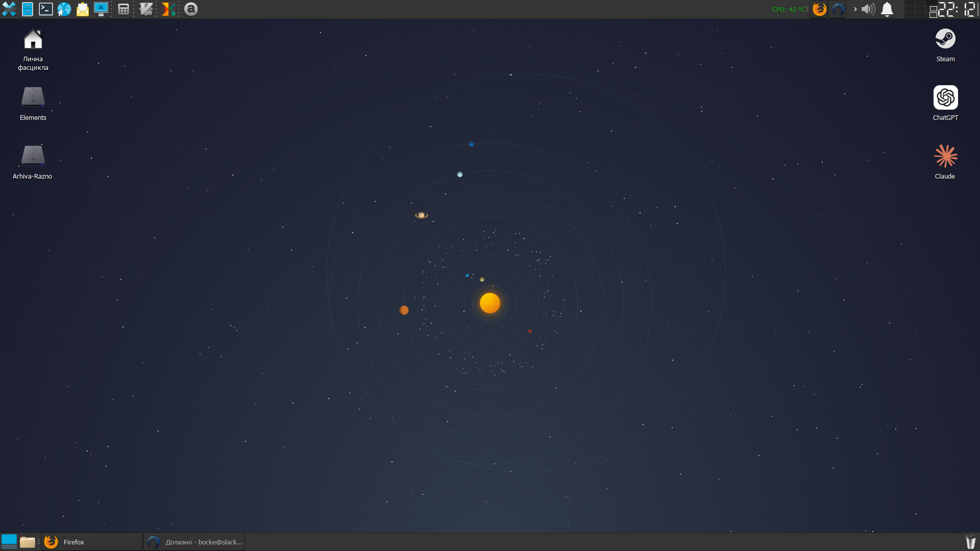Toggle show desktop using bottom-left blue button

coord(9,541)
